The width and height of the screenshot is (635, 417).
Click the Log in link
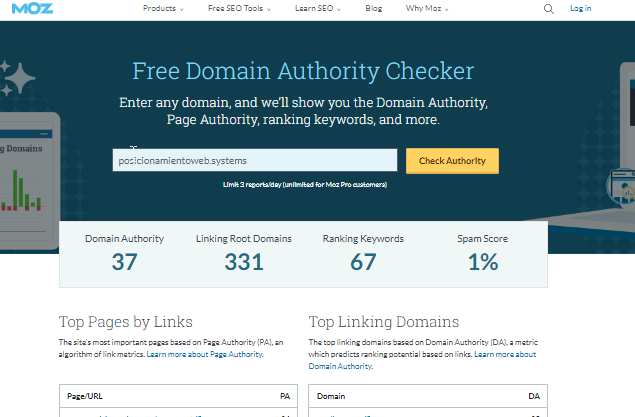(x=580, y=9)
